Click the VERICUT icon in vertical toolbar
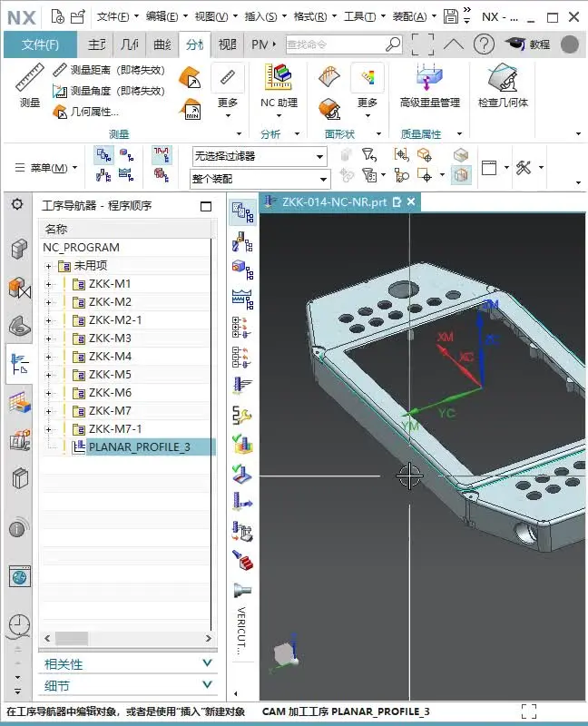588x726 pixels. (x=241, y=591)
